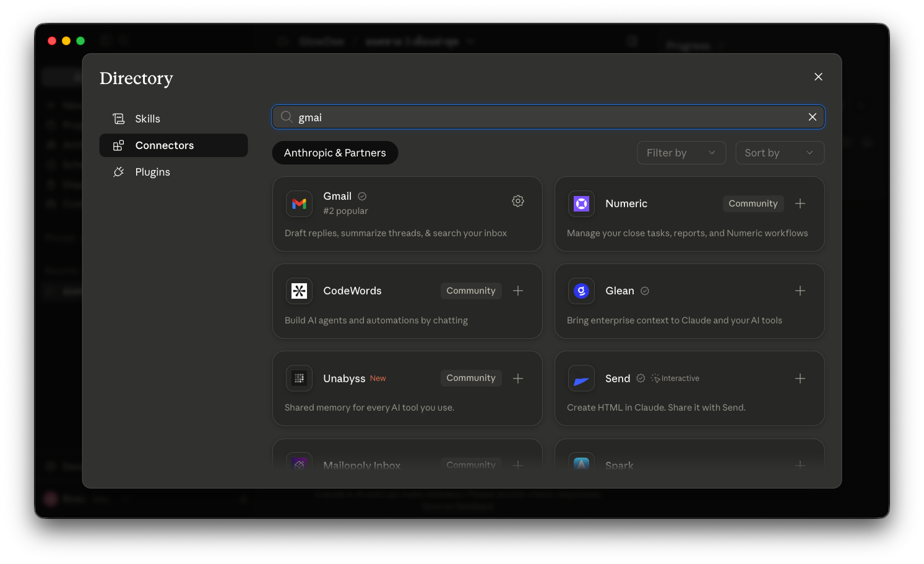
Task: Click 'Build AI agents and automations' description
Action: tap(376, 320)
